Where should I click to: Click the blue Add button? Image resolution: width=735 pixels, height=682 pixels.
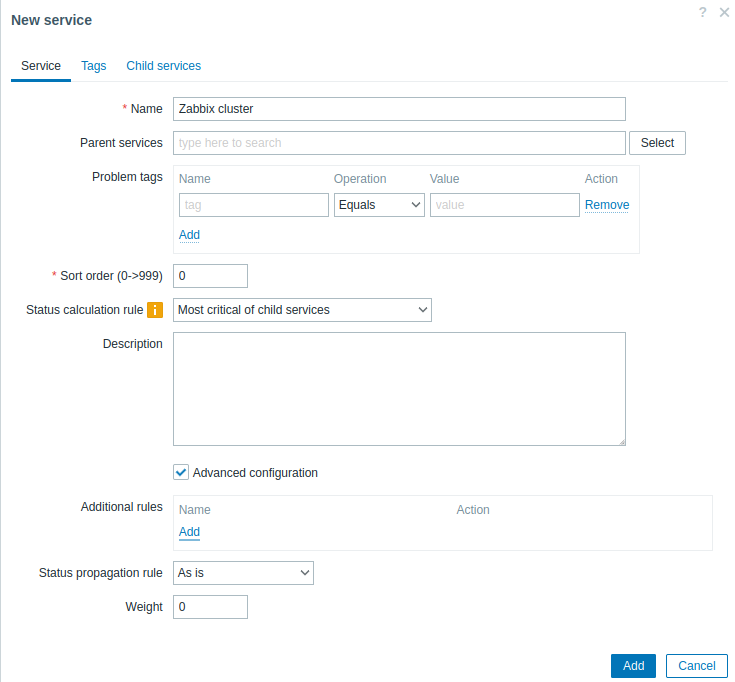pyautogui.click(x=633, y=666)
